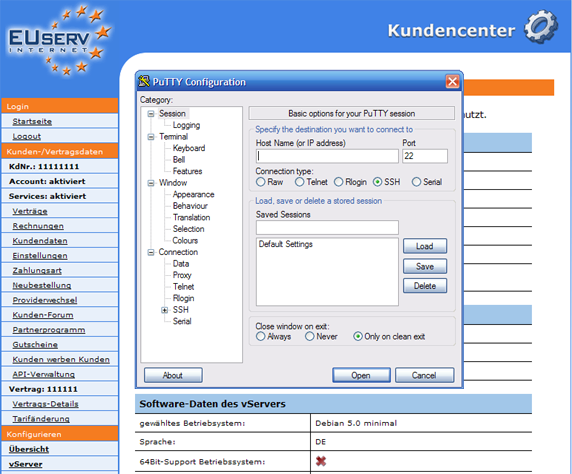Select the Telnet connection type radio

coord(299,182)
